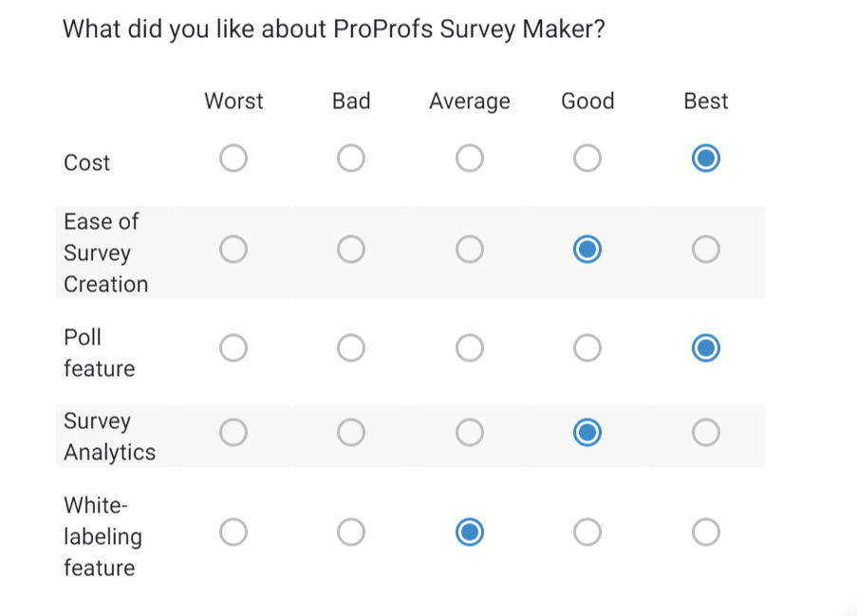Choose Bad for White-labeling feature

pos(351,532)
